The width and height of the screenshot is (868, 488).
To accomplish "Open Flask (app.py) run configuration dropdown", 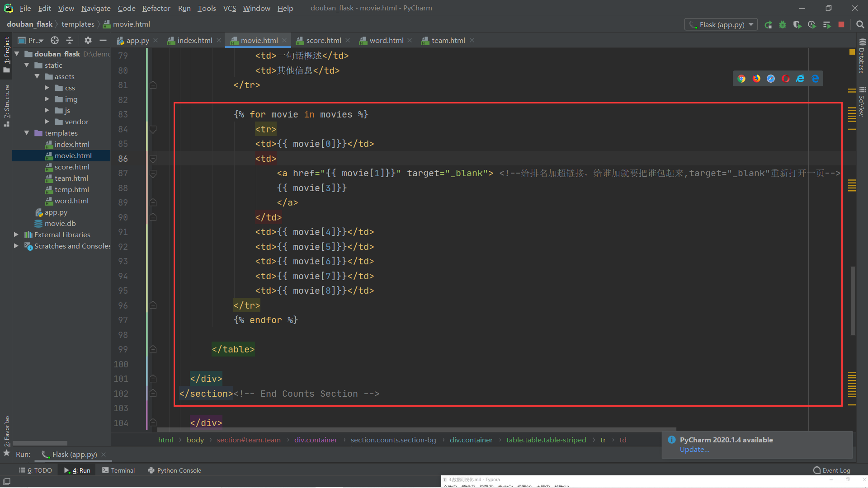I will tap(721, 25).
